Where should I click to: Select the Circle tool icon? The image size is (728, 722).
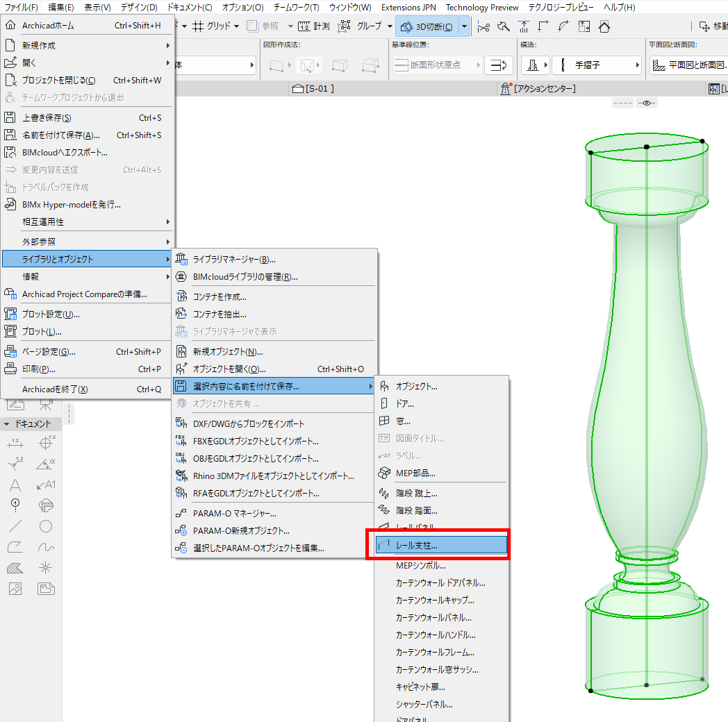[46, 526]
